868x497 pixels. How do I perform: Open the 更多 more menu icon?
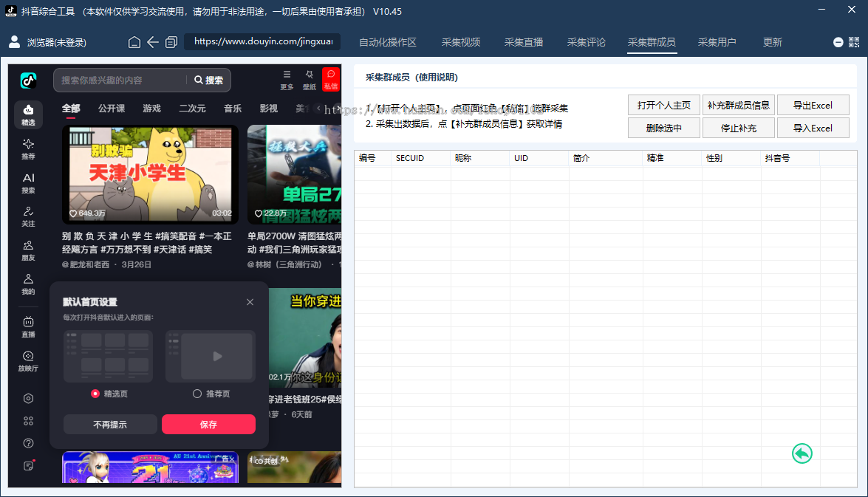tap(287, 80)
